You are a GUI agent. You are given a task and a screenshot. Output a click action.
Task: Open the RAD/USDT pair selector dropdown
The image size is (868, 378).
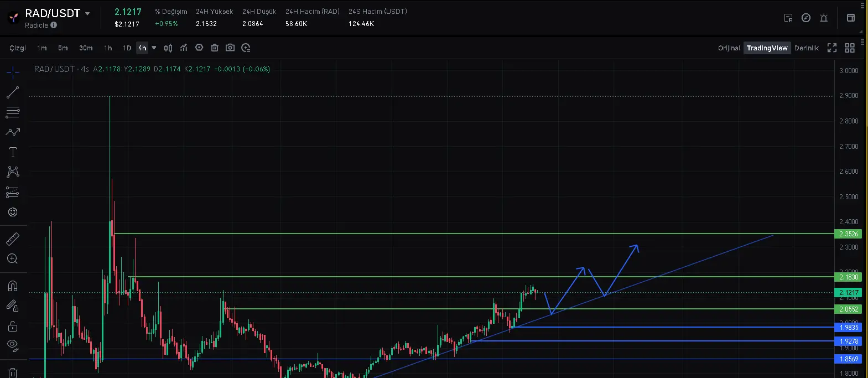(x=87, y=13)
